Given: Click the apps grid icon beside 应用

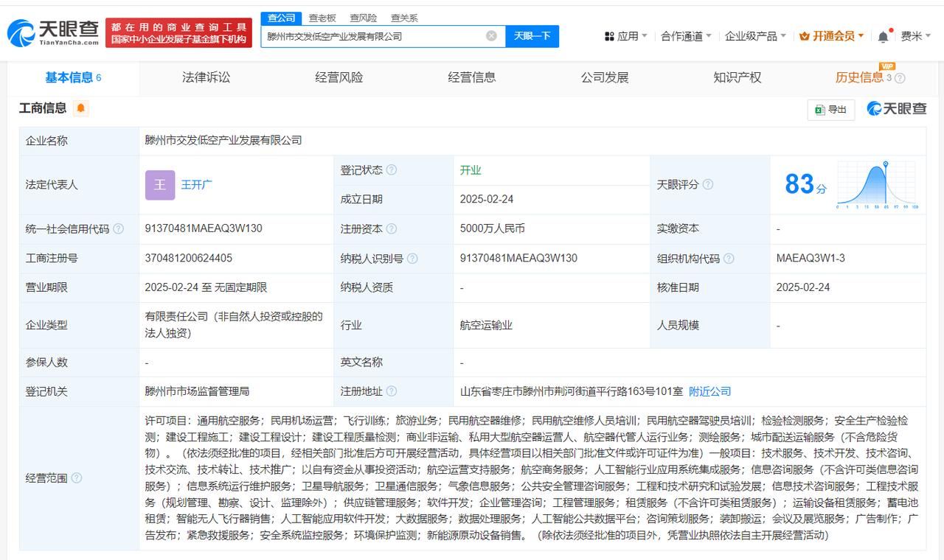Looking at the screenshot, I should pos(609,36).
